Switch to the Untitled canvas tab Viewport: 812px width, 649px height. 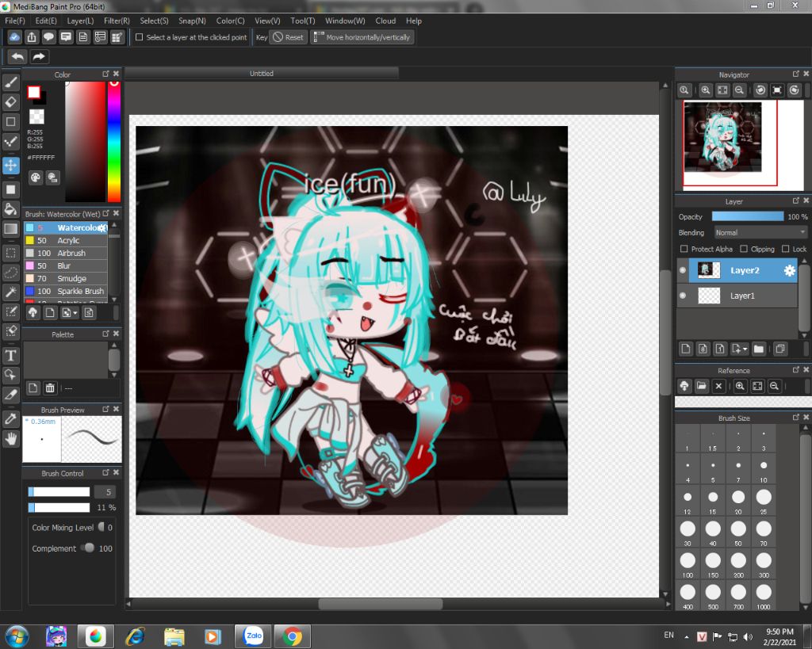point(262,74)
